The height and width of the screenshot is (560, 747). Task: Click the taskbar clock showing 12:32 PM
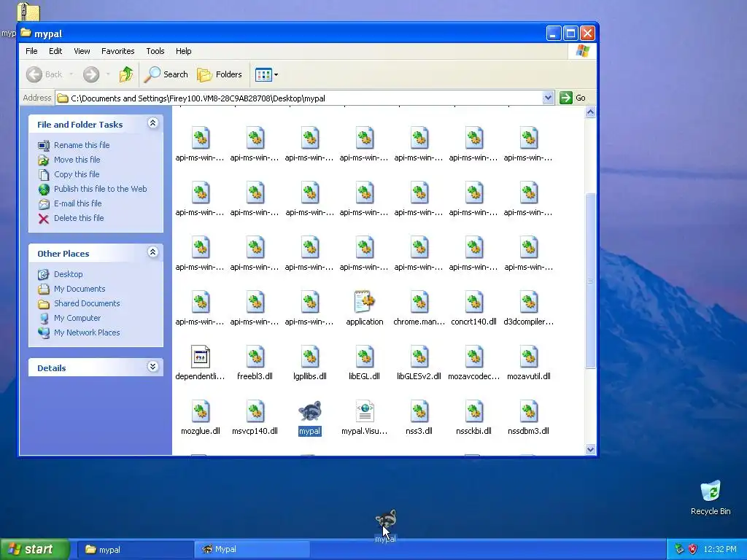[x=720, y=550]
